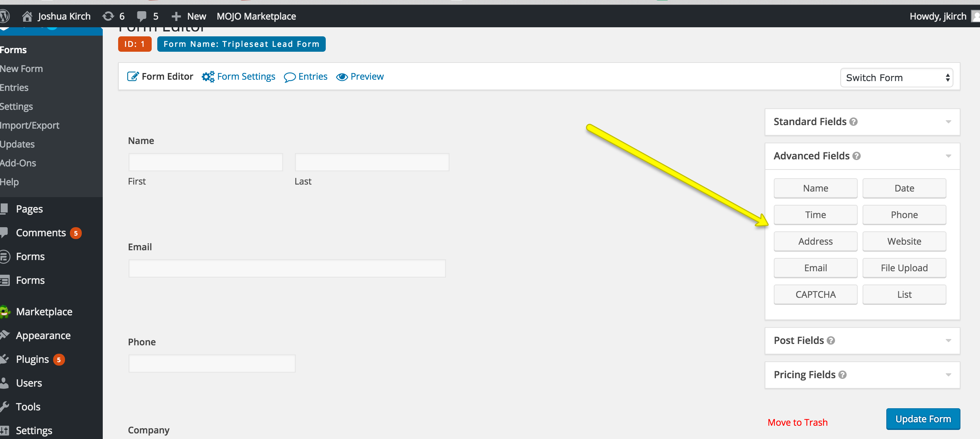980x439 pixels.
Task: Switch to the Form Settings tab
Action: (246, 77)
